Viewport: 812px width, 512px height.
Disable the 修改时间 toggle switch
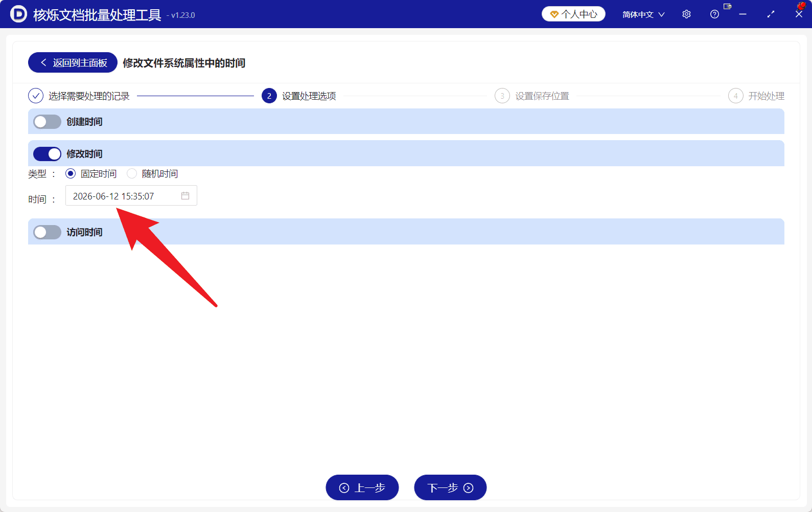click(47, 154)
